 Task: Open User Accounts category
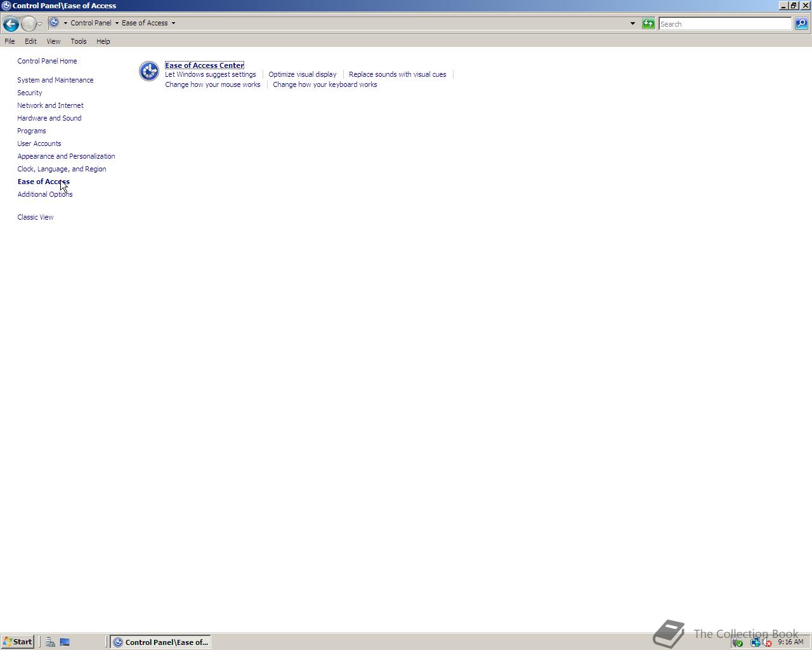pyautogui.click(x=39, y=143)
